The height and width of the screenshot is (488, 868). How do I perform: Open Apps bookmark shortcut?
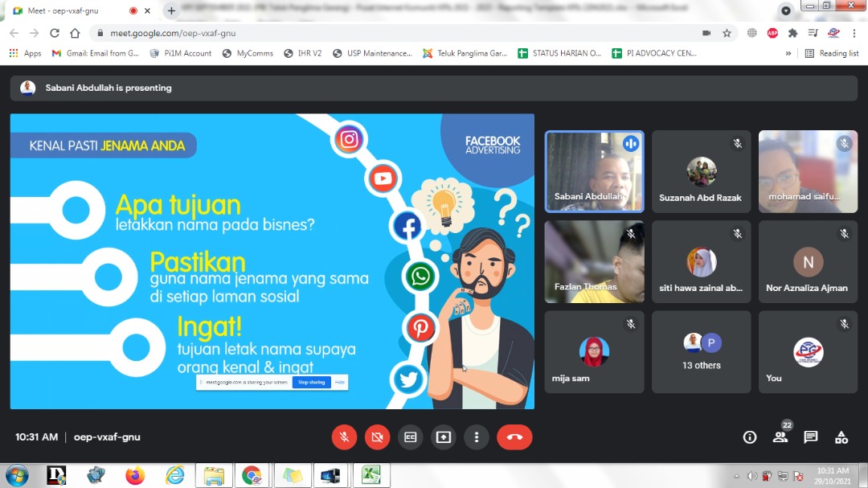click(x=25, y=53)
